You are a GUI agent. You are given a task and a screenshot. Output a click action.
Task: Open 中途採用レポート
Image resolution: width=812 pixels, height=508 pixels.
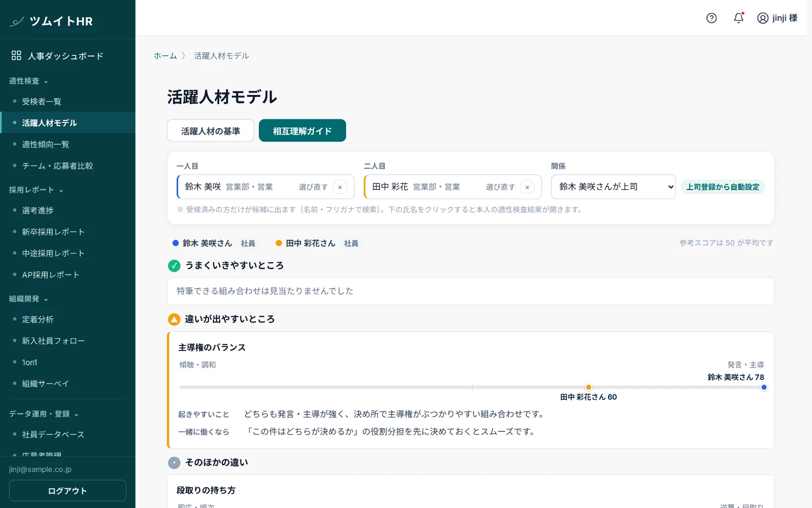(67, 253)
